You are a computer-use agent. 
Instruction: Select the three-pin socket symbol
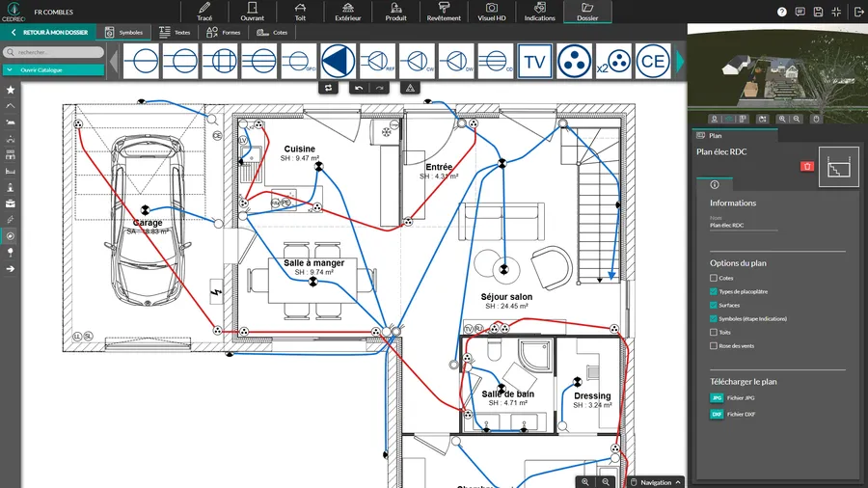point(575,62)
